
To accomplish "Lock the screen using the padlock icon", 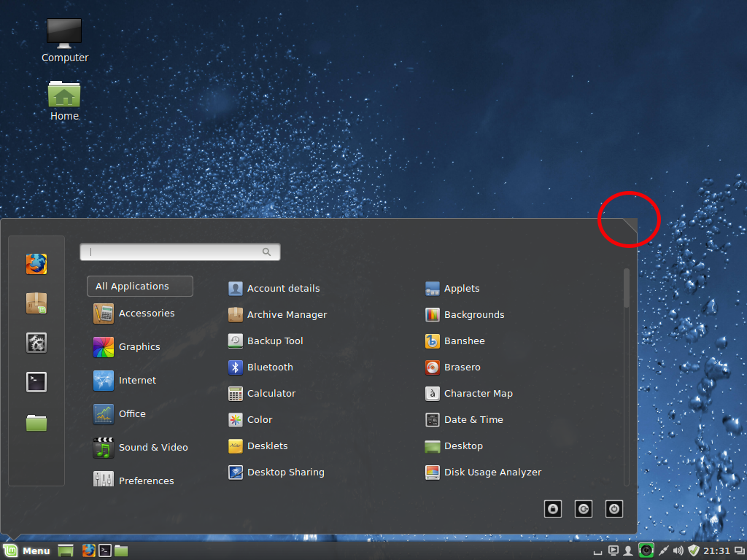I will tap(552, 508).
